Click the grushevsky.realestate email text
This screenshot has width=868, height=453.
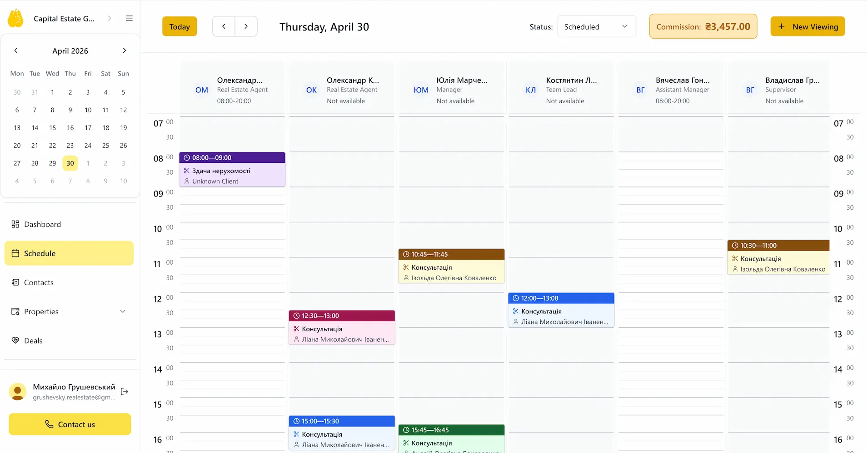tap(74, 398)
